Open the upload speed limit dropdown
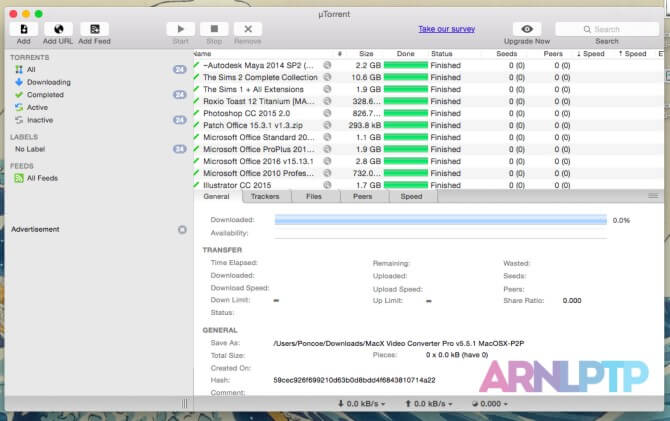Viewport: 670px width, 421px height. pos(428,402)
